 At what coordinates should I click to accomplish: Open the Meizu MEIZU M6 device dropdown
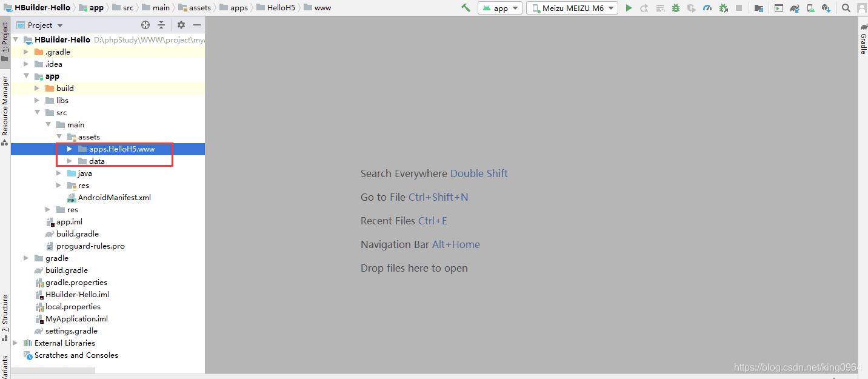point(572,8)
